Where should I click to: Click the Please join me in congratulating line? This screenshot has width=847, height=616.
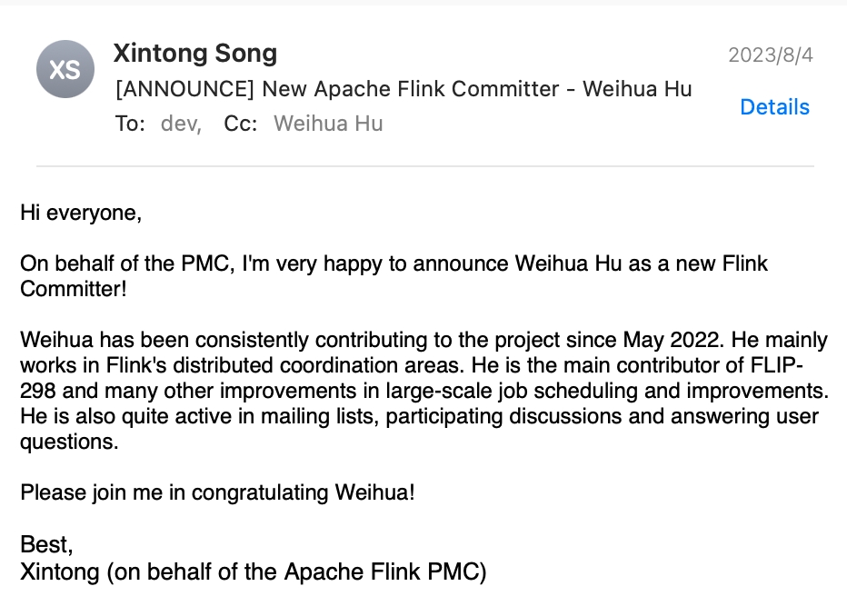click(x=217, y=493)
